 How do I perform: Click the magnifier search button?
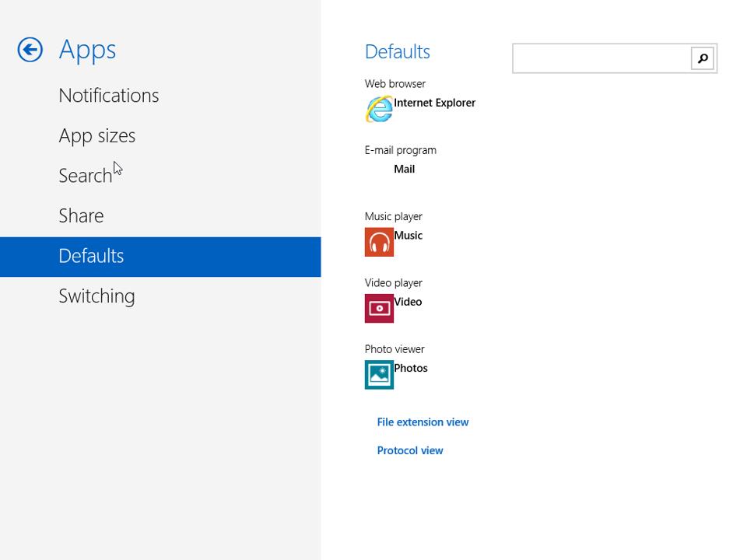(x=702, y=58)
